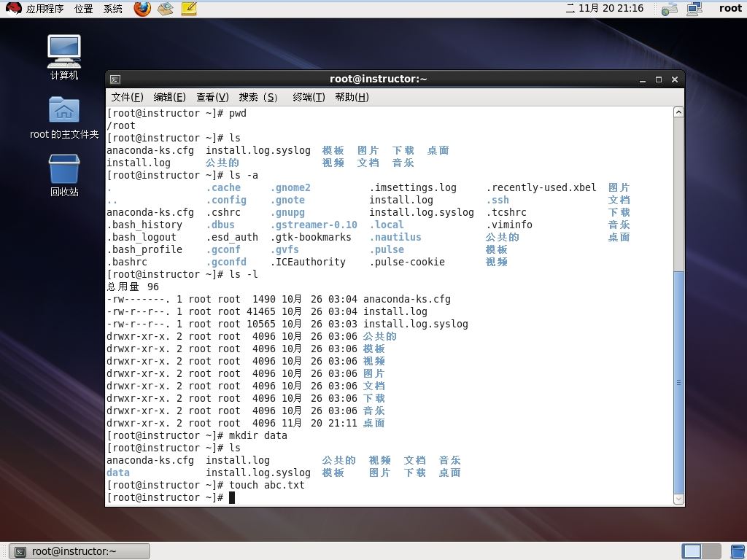Click the 'ls -a' command text
This screenshot has width=747, height=560.
point(244,175)
